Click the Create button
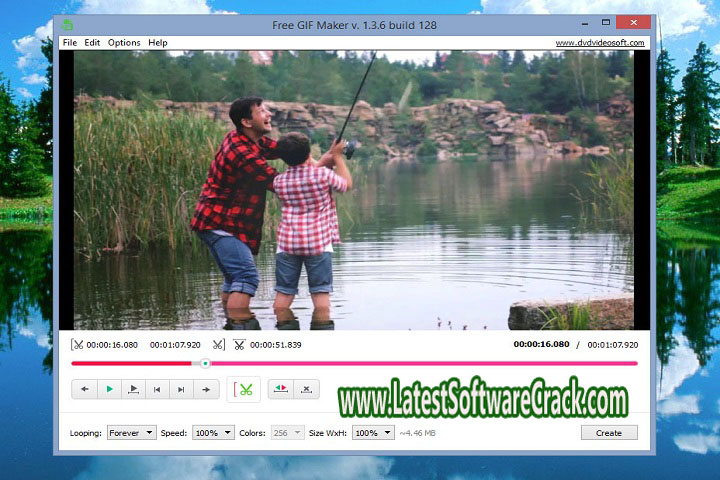This screenshot has width=720, height=480. coord(608,433)
